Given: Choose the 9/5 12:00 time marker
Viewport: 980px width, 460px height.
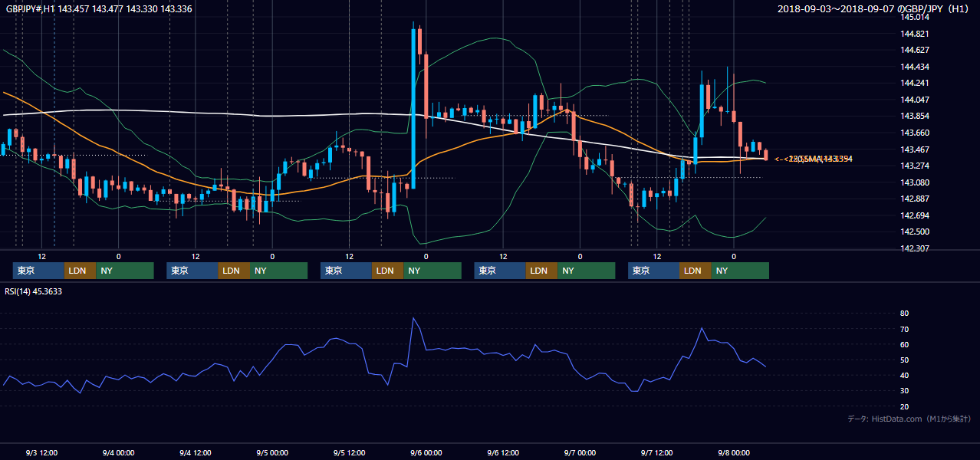Looking at the screenshot, I should coord(349,452).
